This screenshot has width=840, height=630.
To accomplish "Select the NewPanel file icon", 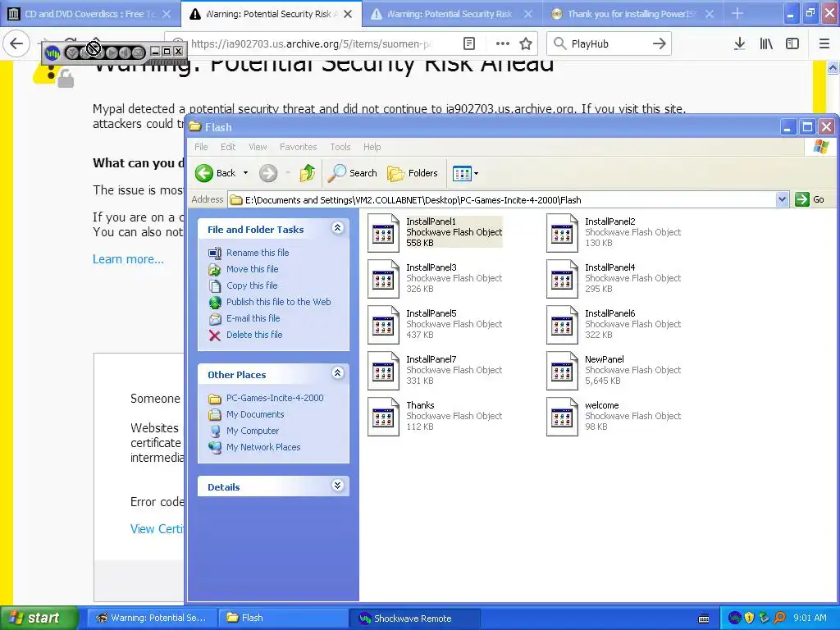I will pyautogui.click(x=563, y=372).
